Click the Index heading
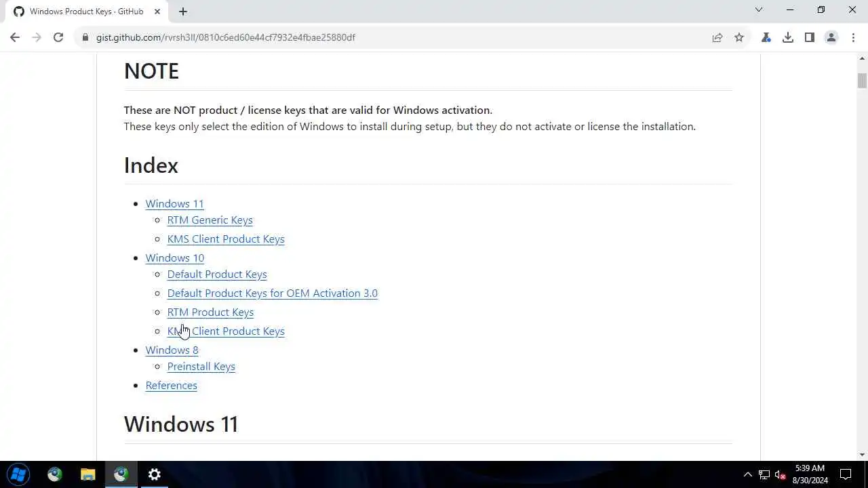Image resolution: width=868 pixels, height=488 pixels. tap(151, 165)
